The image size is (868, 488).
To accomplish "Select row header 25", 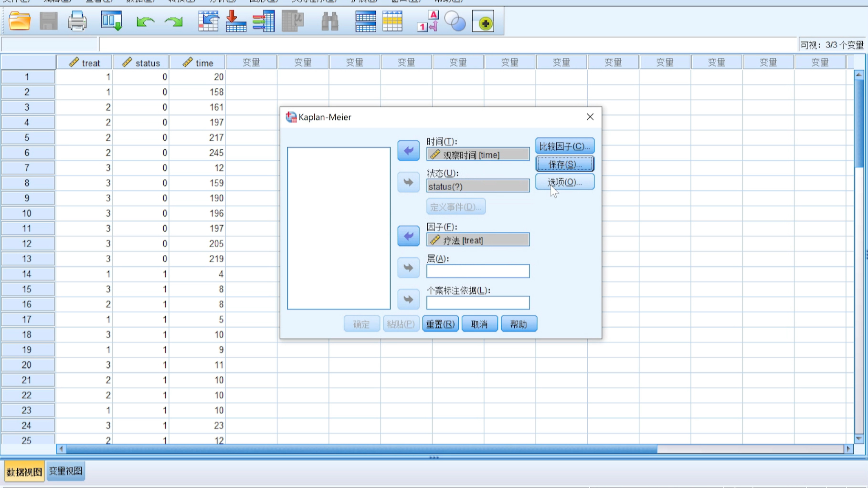I will (x=28, y=440).
